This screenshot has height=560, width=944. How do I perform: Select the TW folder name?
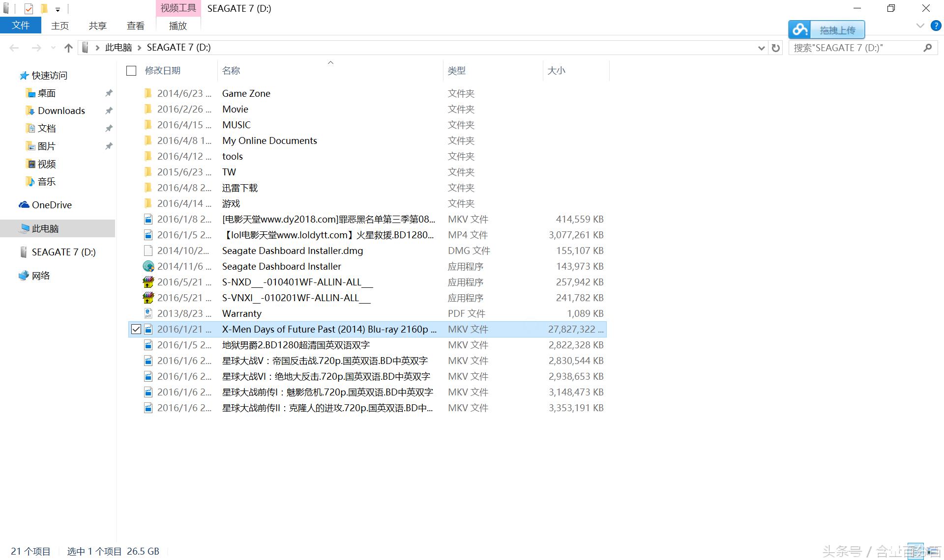point(229,172)
